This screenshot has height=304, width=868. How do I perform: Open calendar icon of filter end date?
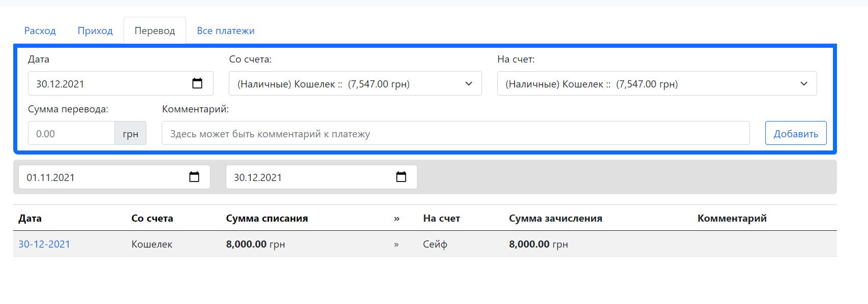coord(401,177)
